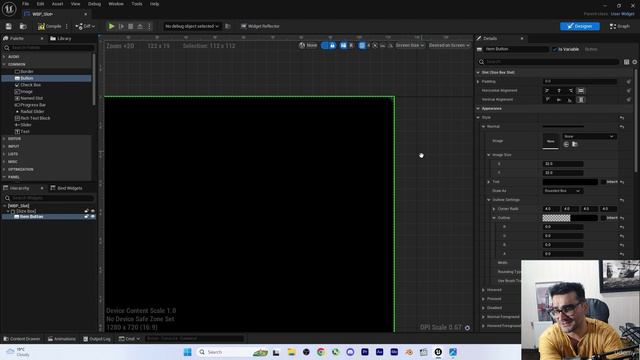Open the Details settings gear icon
Image resolution: width=640 pixels, height=360 pixels.
pyautogui.click(x=634, y=62)
